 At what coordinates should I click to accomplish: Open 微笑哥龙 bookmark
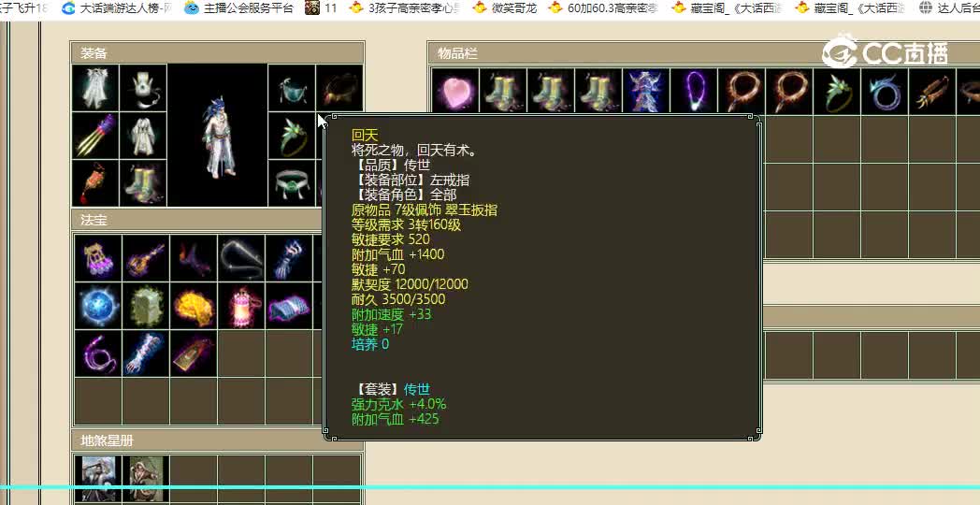tap(505, 8)
